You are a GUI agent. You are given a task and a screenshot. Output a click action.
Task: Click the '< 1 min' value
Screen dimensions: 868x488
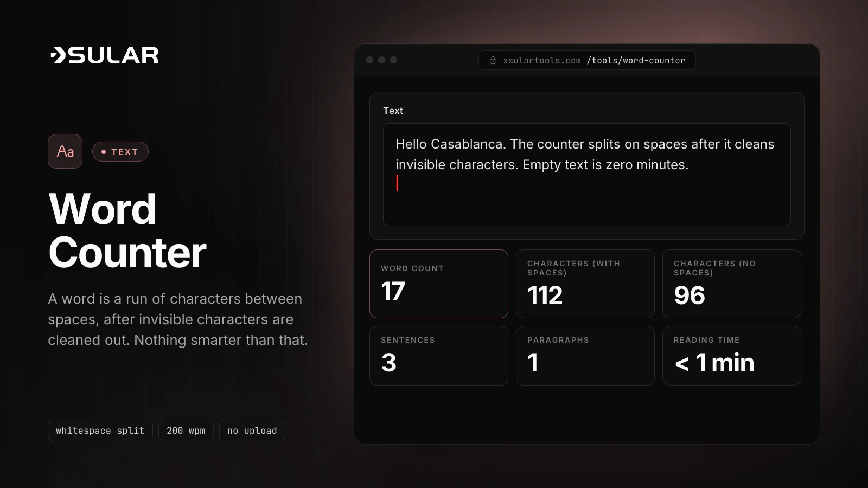(714, 363)
